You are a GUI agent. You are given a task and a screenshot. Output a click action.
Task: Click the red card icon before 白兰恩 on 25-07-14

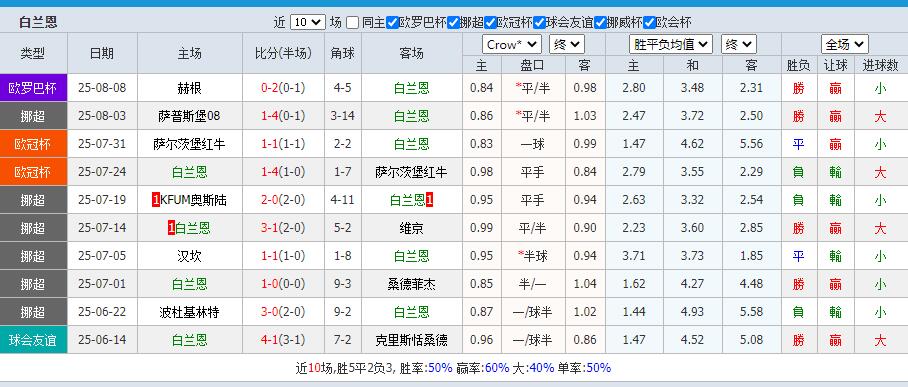click(171, 228)
